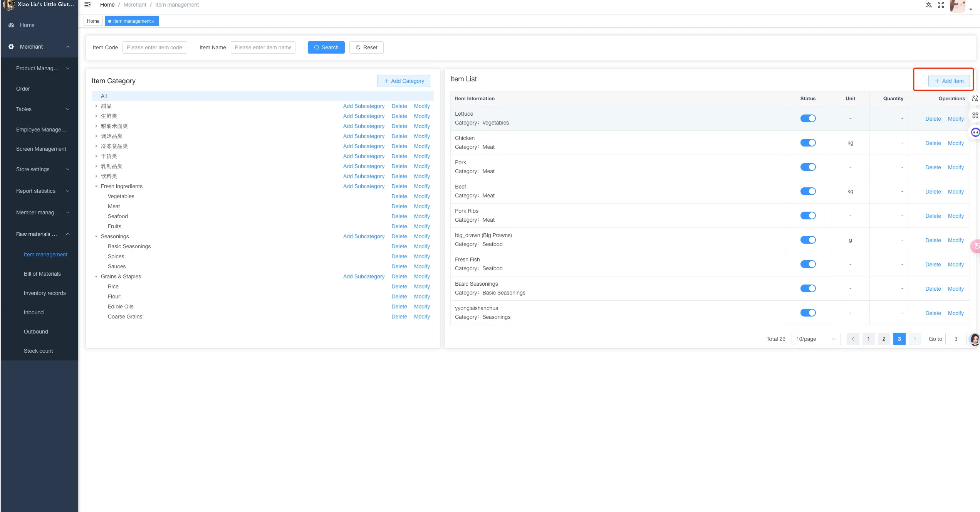Select the Seafood subcategory

[118, 216]
